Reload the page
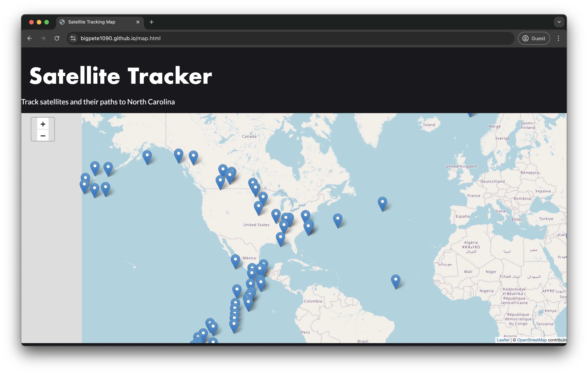Image resolution: width=588 pixels, height=374 pixels. (57, 38)
